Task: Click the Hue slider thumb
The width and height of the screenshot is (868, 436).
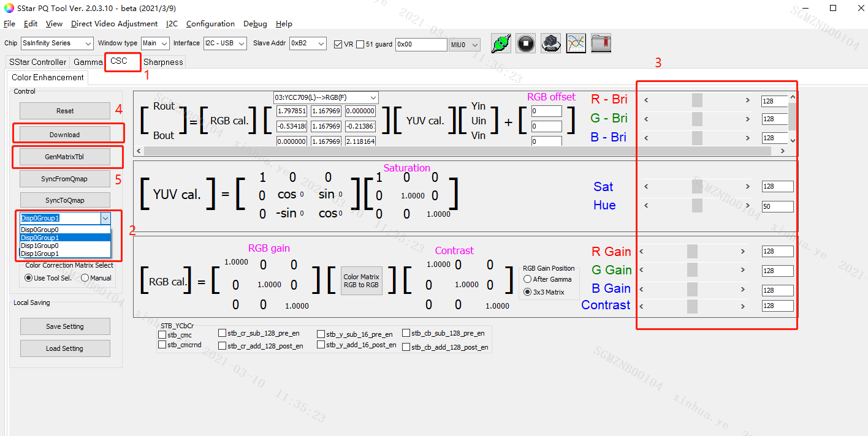Action: 697,205
